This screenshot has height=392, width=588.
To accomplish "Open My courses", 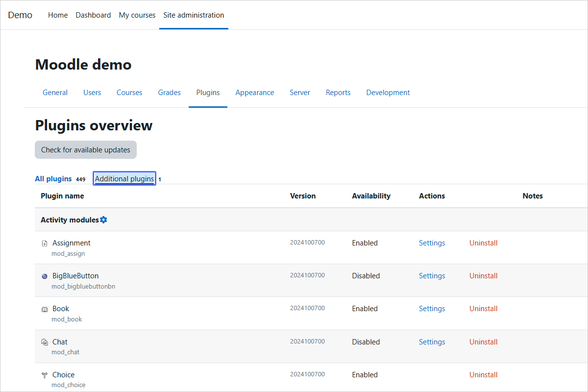I will [x=137, y=15].
